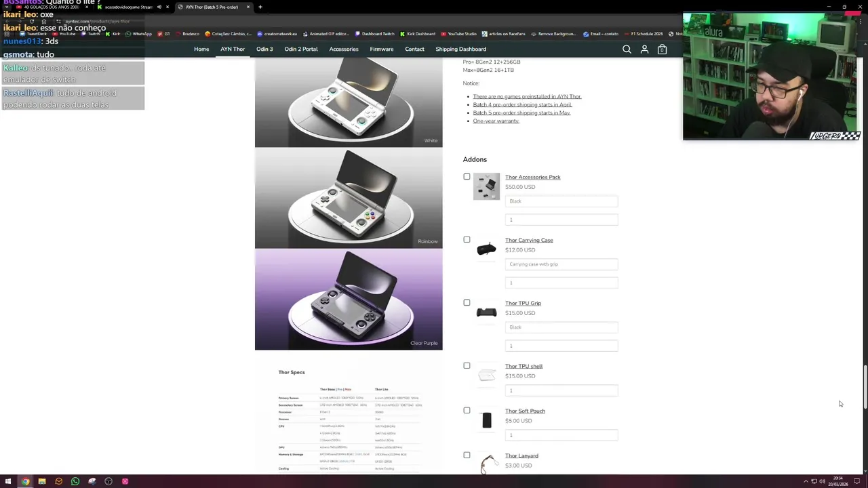Check the Thor Soft Pouch addon
868x488 pixels.
coord(467,411)
